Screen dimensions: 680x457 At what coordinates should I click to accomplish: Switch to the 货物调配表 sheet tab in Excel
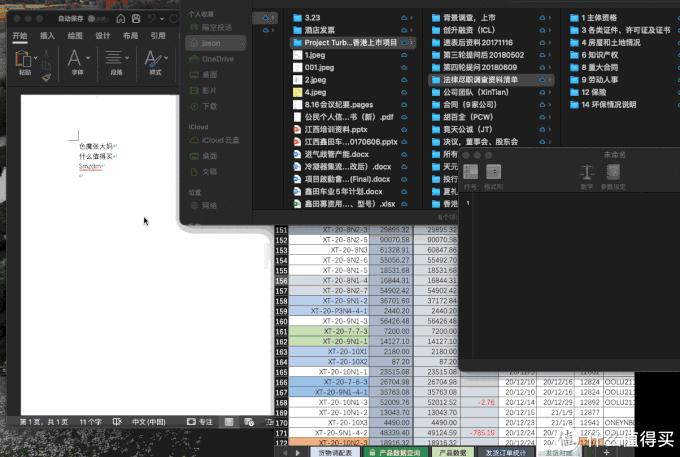(x=335, y=452)
